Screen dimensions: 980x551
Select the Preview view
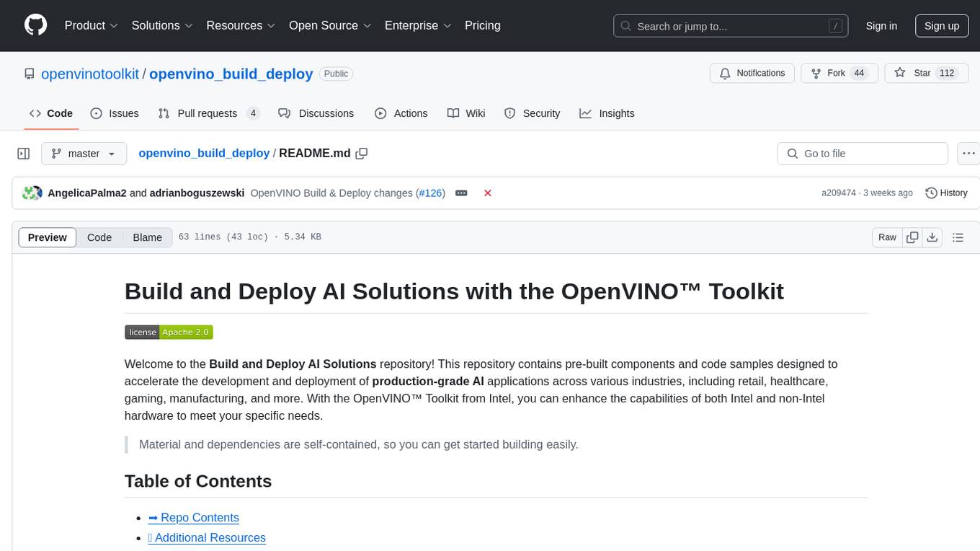[x=48, y=237]
